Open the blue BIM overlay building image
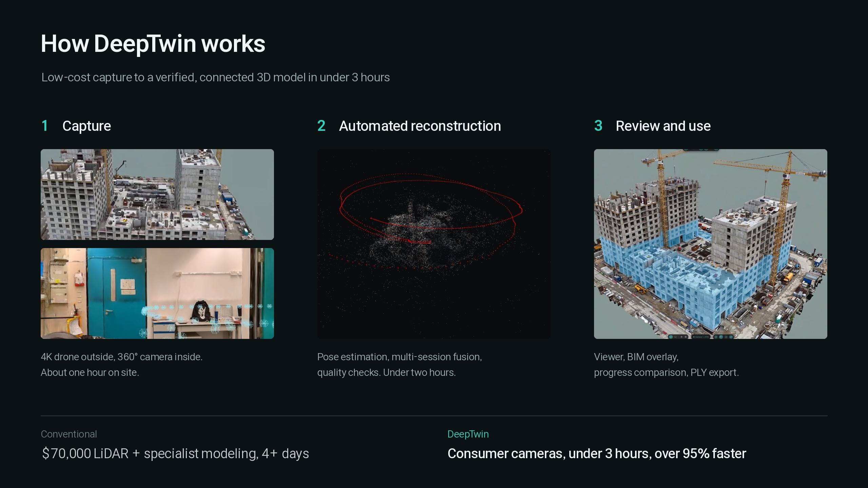 click(711, 244)
